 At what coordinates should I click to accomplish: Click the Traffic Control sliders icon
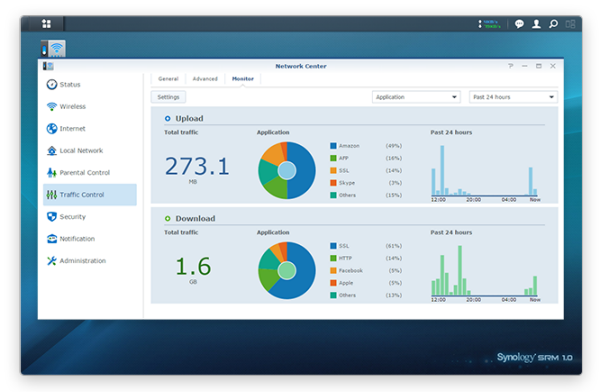pyautogui.click(x=52, y=195)
